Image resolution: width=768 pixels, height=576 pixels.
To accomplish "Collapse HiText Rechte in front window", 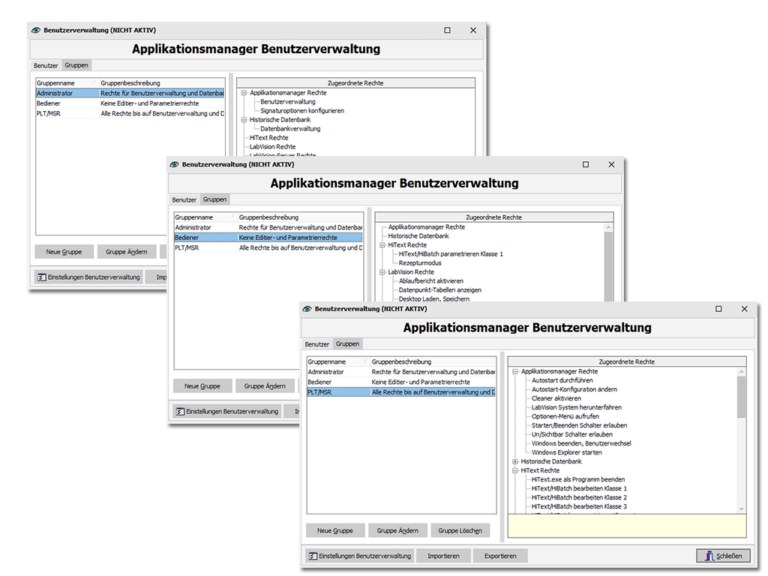I will pyautogui.click(x=515, y=471).
